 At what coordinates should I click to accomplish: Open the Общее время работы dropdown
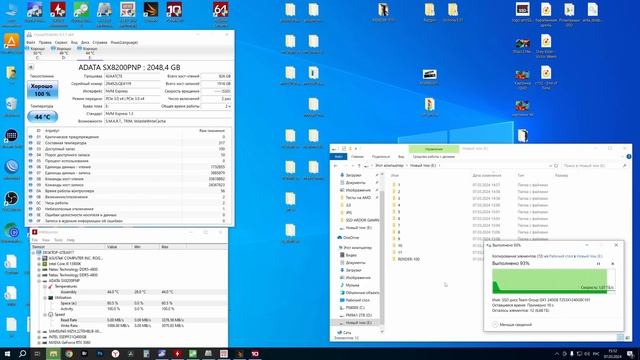coord(216,106)
